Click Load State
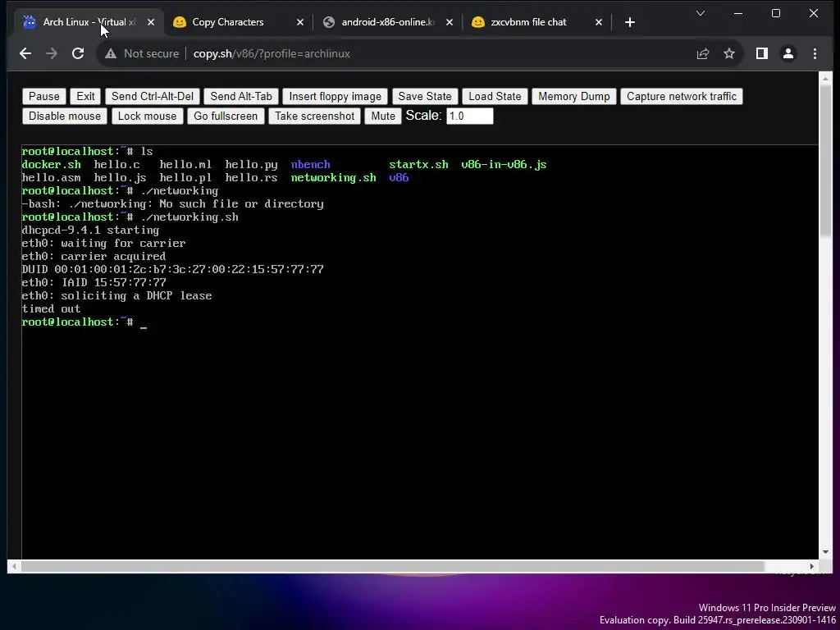This screenshot has height=630, width=840. [495, 97]
